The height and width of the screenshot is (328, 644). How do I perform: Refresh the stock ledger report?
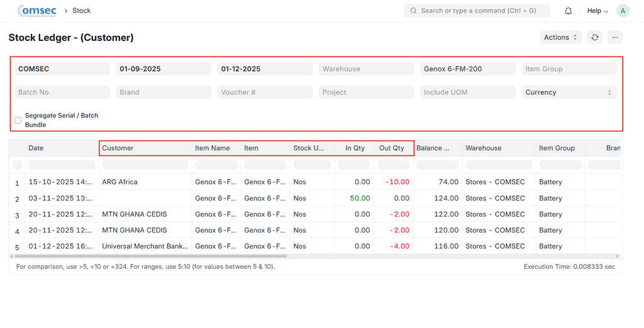pyautogui.click(x=594, y=38)
